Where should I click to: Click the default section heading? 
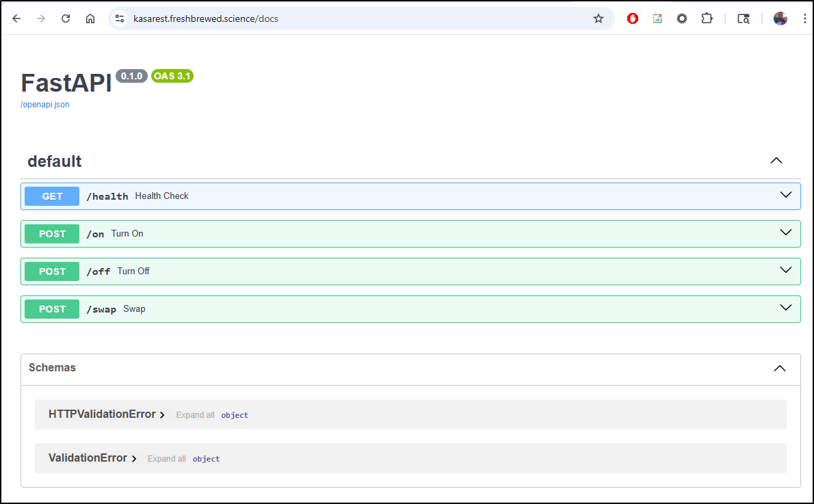point(55,161)
